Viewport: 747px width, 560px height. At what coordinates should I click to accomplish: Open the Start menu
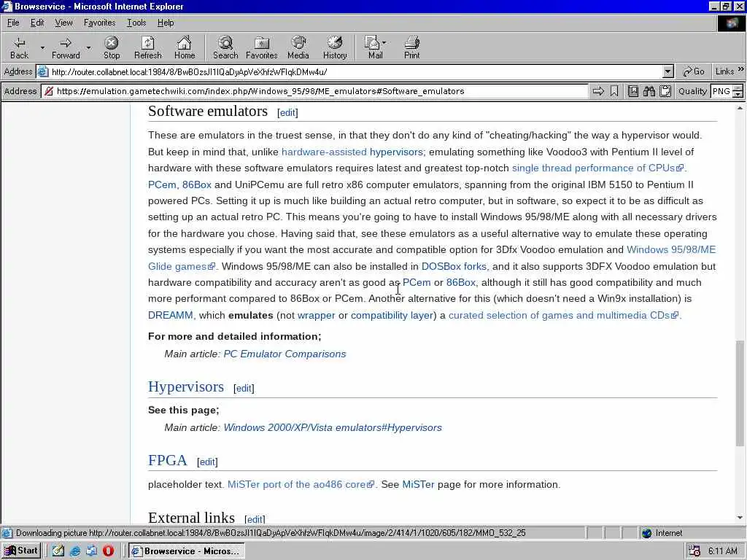pyautogui.click(x=21, y=551)
